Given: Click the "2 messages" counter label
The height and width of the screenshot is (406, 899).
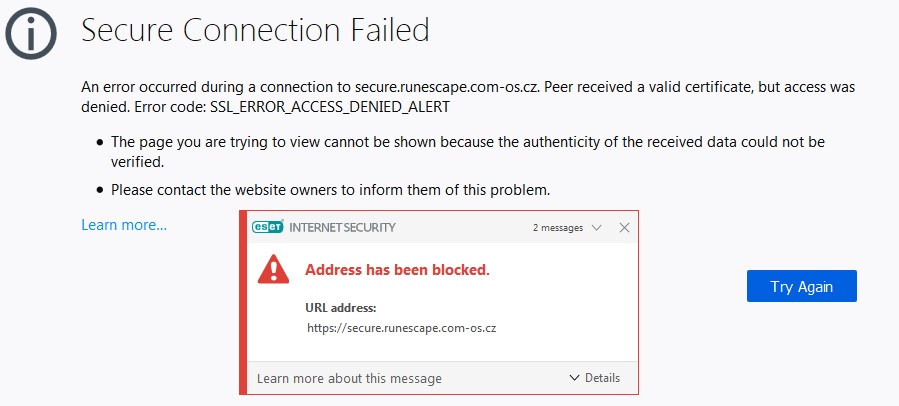Looking at the screenshot, I should point(557,228).
